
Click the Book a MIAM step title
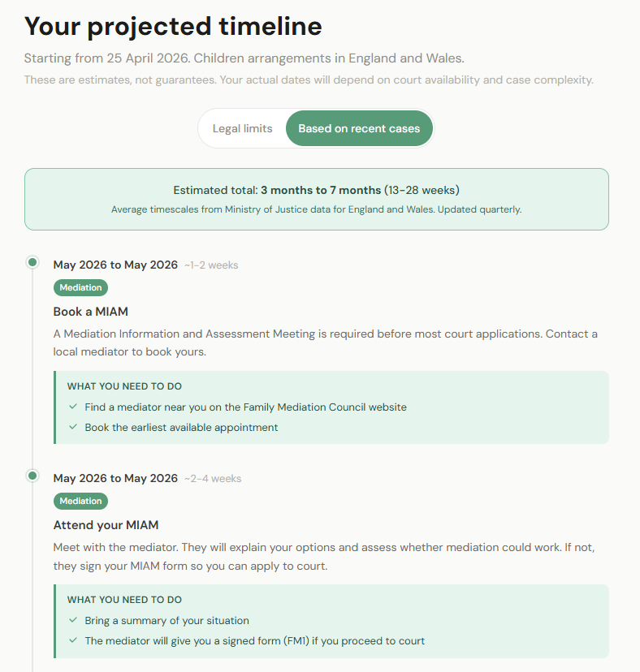(91, 312)
